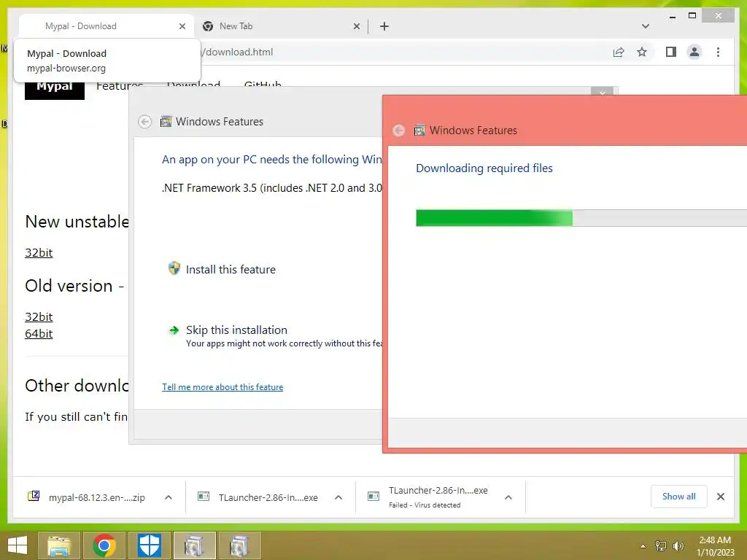Click back arrow in left Windows Features dialog

point(145,122)
